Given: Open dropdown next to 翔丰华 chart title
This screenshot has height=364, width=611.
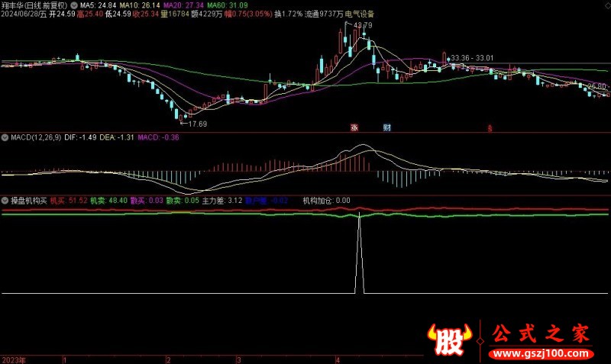Looking at the screenshot, I should pos(73,5).
